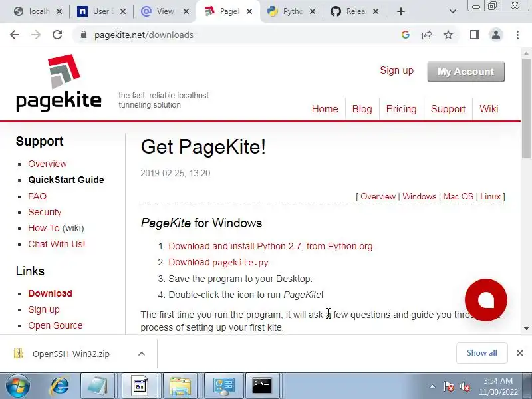Close the GitHub Releases tab
Image resolution: width=532 pixels, height=399 pixels.
(376, 11)
